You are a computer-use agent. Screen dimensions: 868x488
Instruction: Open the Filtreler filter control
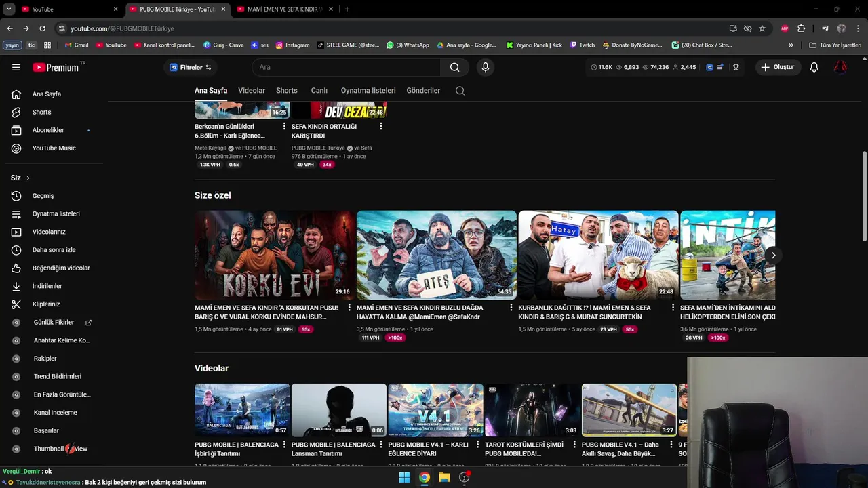click(191, 67)
